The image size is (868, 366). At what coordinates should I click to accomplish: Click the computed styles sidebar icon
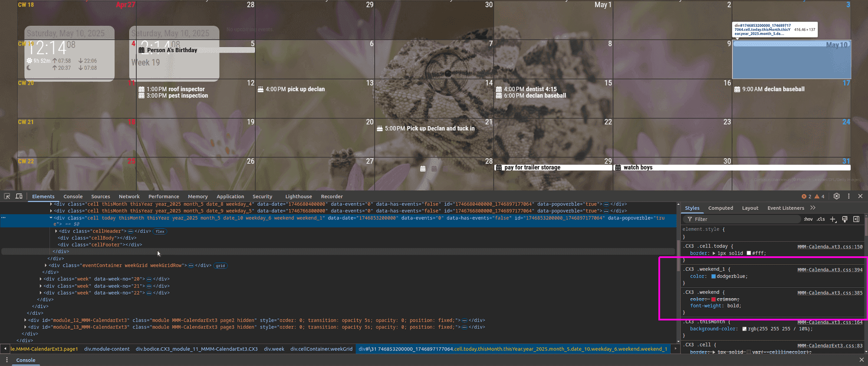click(856, 219)
